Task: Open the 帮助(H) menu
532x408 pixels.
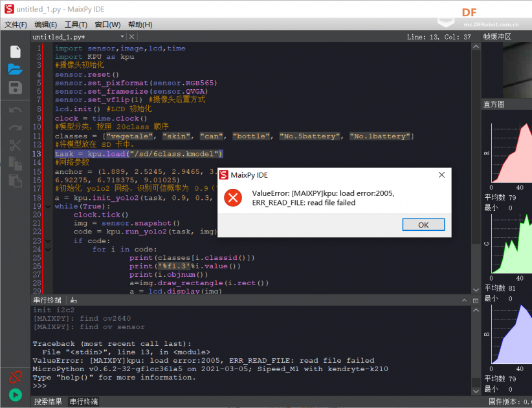Action: click(x=140, y=25)
